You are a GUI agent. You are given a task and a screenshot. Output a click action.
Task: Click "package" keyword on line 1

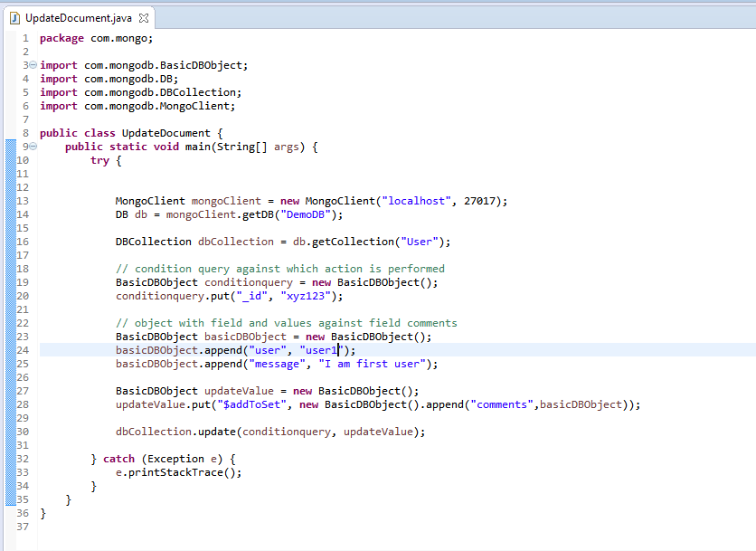coord(61,38)
